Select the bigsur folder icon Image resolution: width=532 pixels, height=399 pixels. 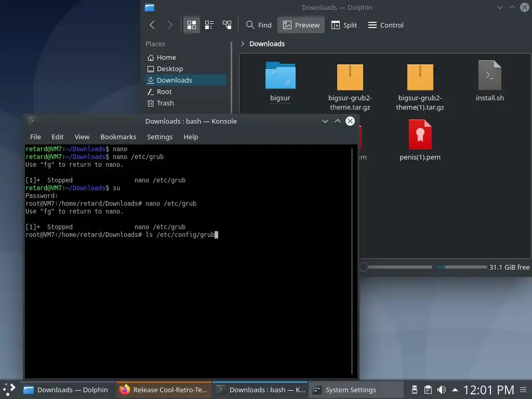coord(280,76)
